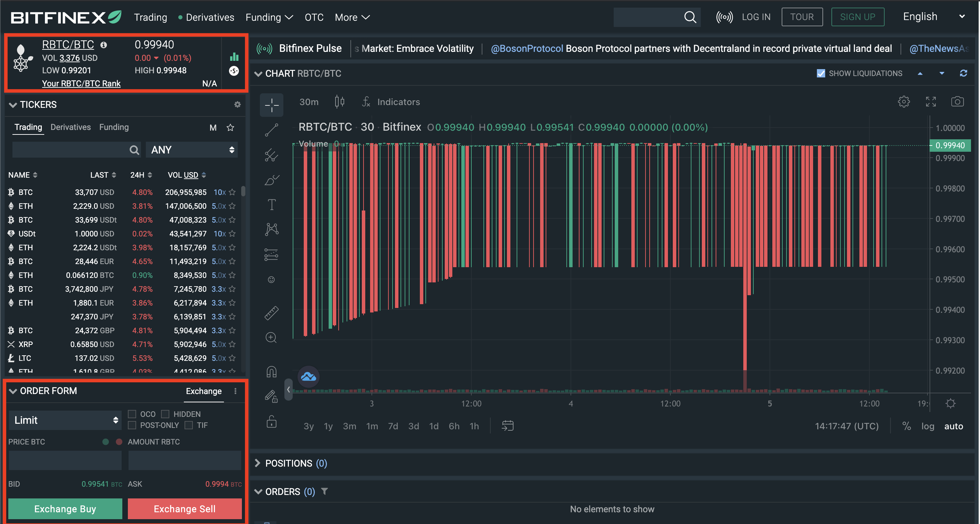This screenshot has height=524, width=980.
Task: Enable the TIF checkbox
Action: click(x=189, y=425)
